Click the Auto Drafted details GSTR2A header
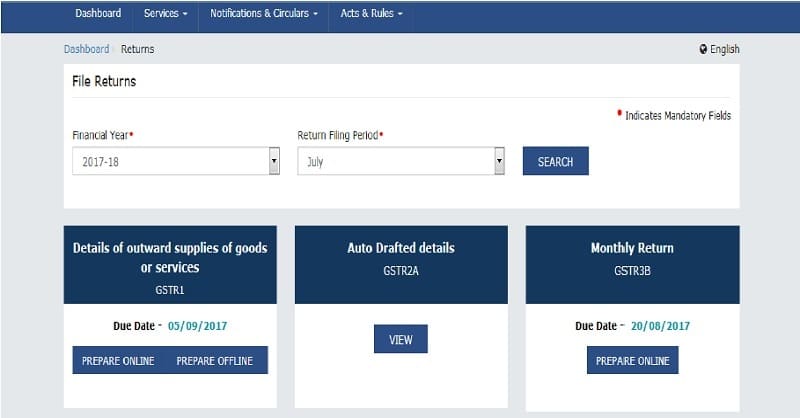800x418 pixels. (x=401, y=265)
